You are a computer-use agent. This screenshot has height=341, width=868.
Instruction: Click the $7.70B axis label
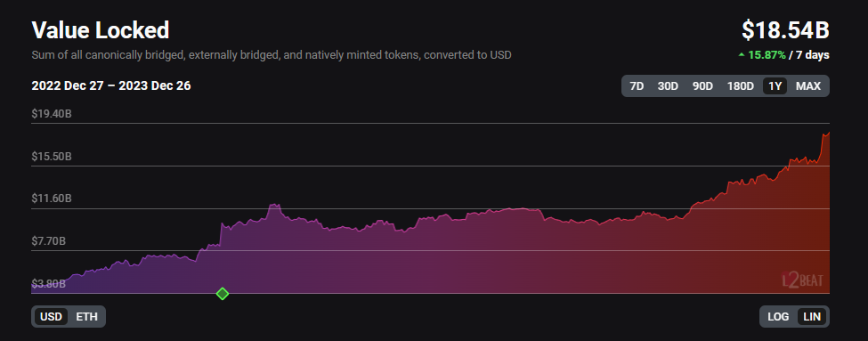[x=49, y=241]
